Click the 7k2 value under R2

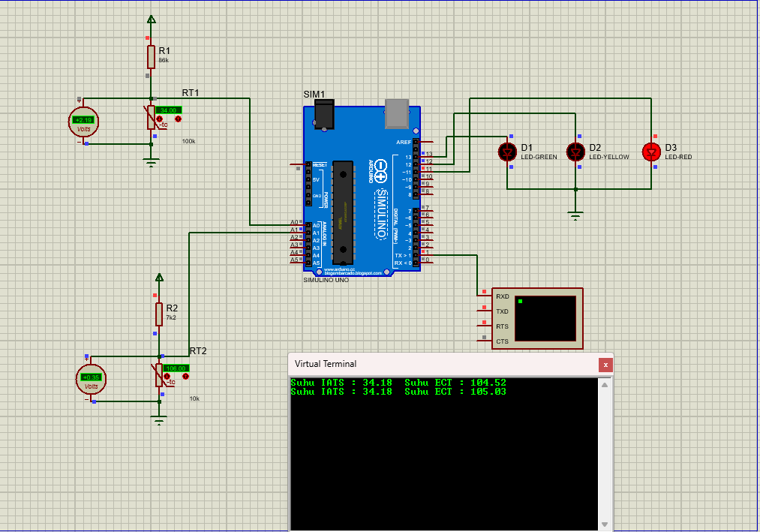tap(171, 317)
